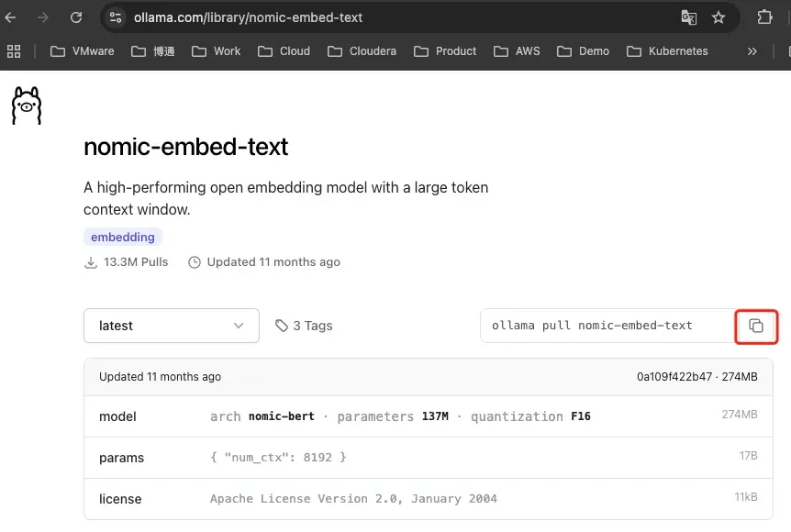Open the Cloud bookmark folder
The image size is (791, 532).
[x=284, y=51]
